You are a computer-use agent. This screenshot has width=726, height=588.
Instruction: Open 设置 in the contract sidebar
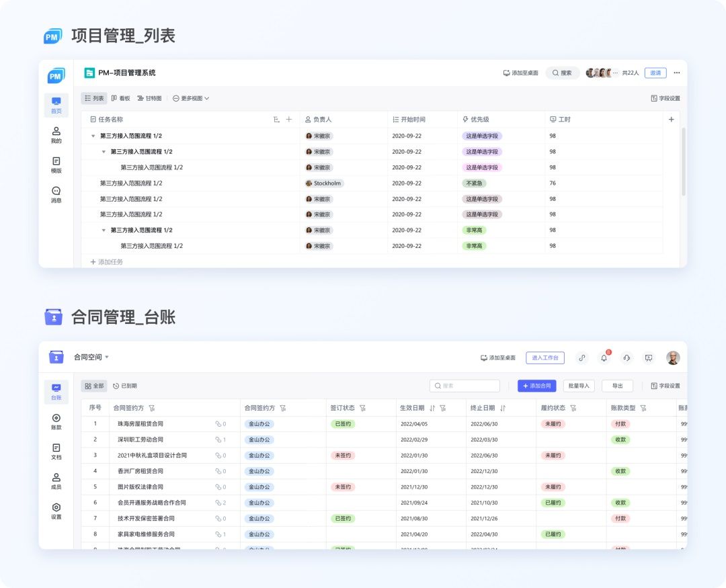[56, 511]
